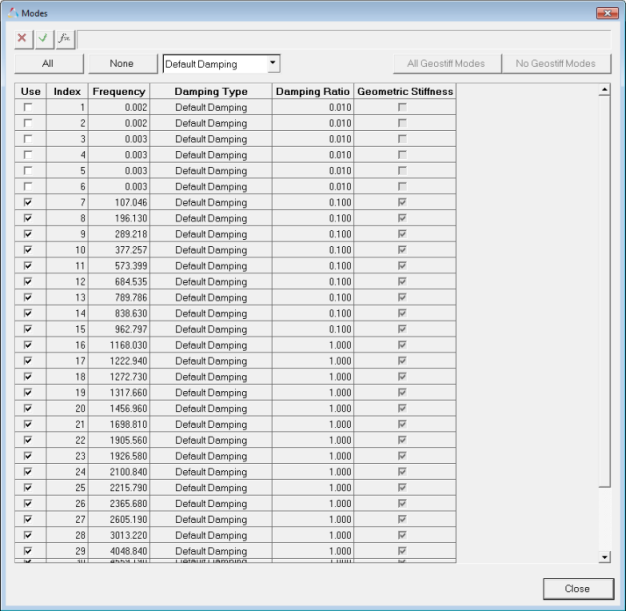Screen dimensions: 626x611
Task: Click the window close X button
Action: (x=607, y=13)
